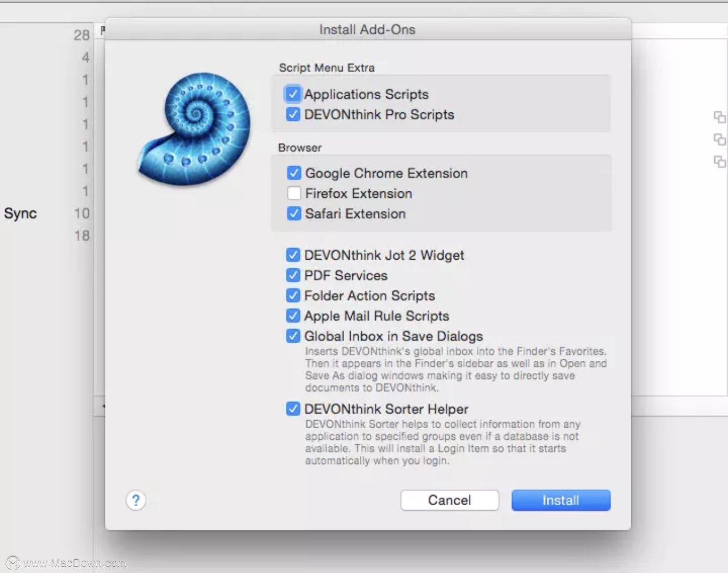Screen dimensions: 728x573
Task: Uncheck DEVONthink Sorter Helper
Action: [x=293, y=409]
